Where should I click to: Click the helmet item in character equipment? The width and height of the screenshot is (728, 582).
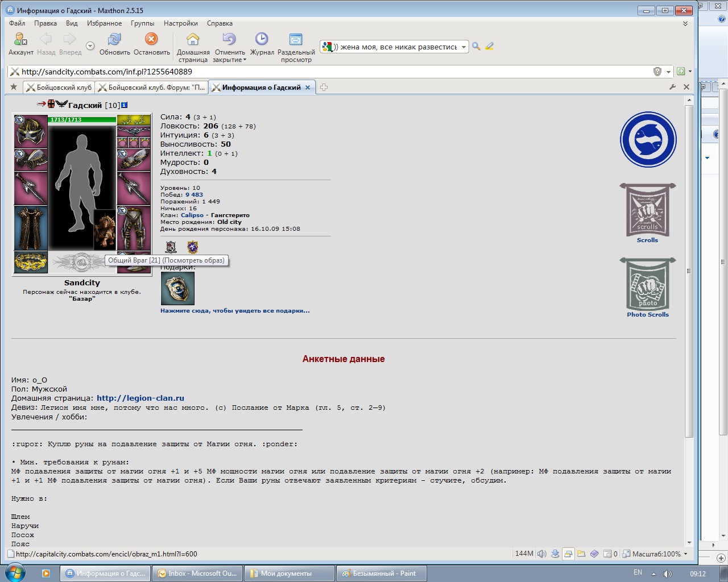click(x=31, y=132)
